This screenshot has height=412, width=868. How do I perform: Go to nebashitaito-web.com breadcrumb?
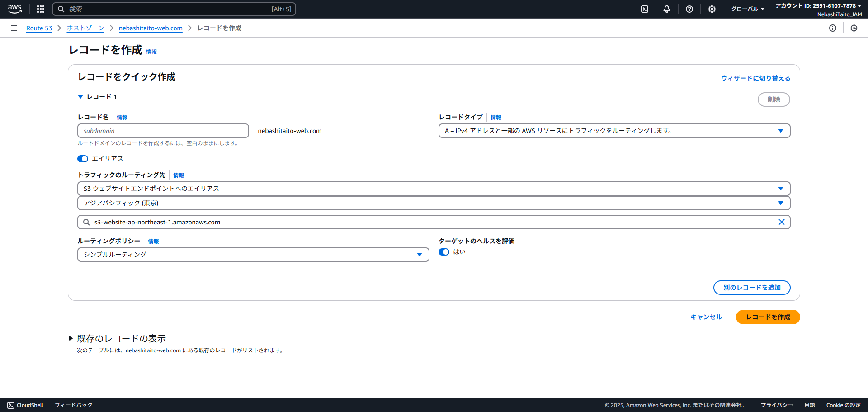click(x=151, y=28)
